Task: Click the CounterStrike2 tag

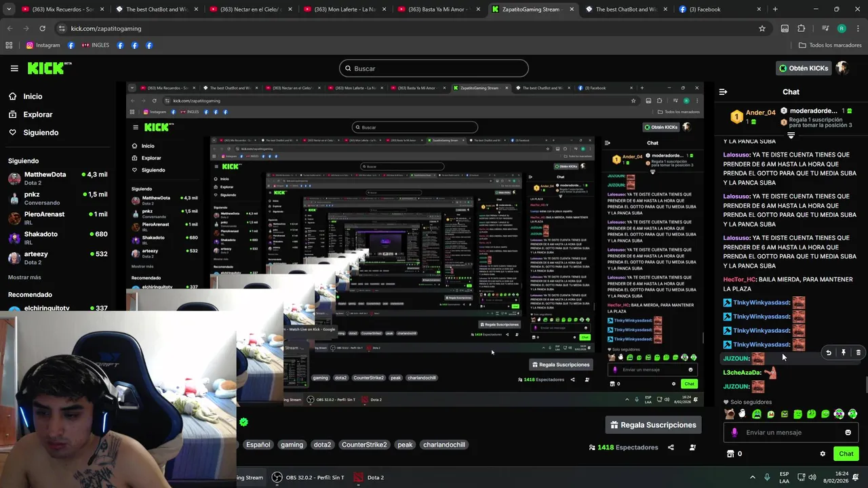Action: [x=364, y=445]
